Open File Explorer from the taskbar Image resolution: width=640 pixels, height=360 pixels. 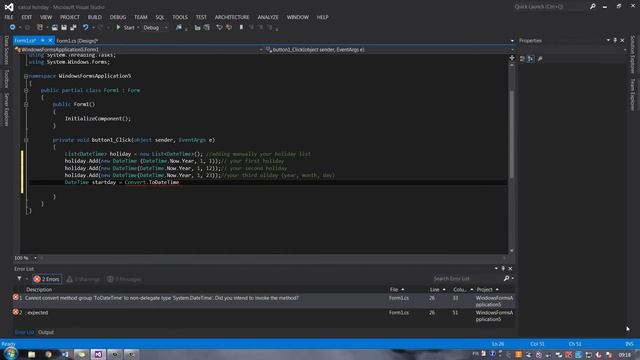(31, 354)
